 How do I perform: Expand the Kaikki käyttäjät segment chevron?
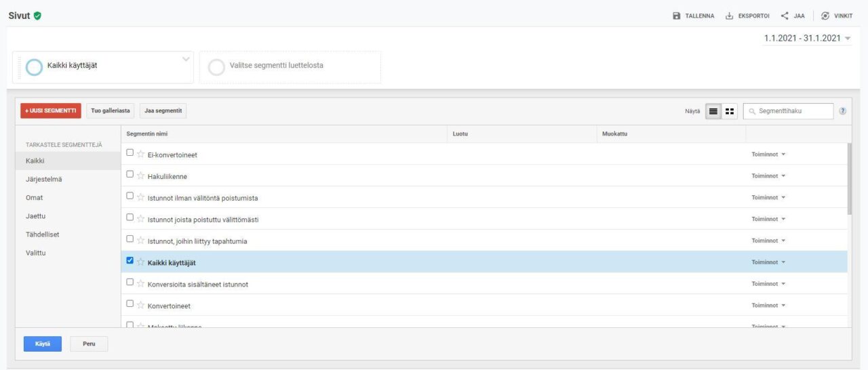[186, 60]
